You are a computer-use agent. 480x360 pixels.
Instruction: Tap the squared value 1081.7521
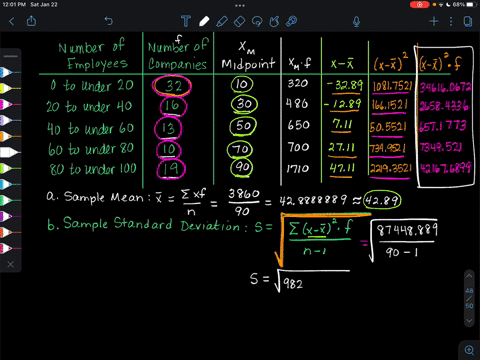pyautogui.click(x=392, y=86)
